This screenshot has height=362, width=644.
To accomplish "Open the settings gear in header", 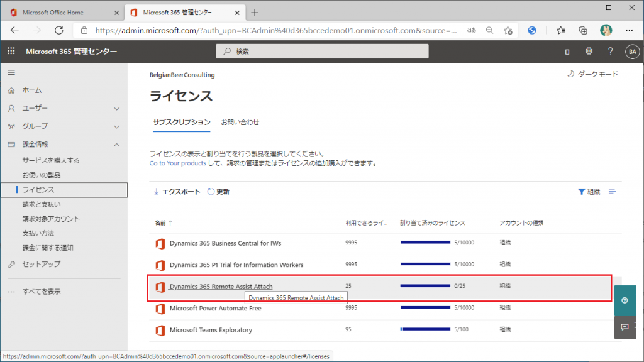I will 589,51.
